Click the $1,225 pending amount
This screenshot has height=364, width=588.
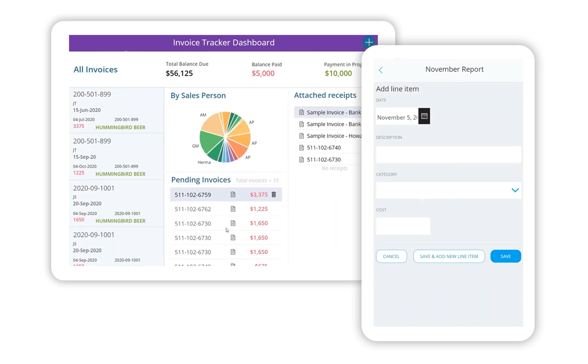tap(259, 209)
